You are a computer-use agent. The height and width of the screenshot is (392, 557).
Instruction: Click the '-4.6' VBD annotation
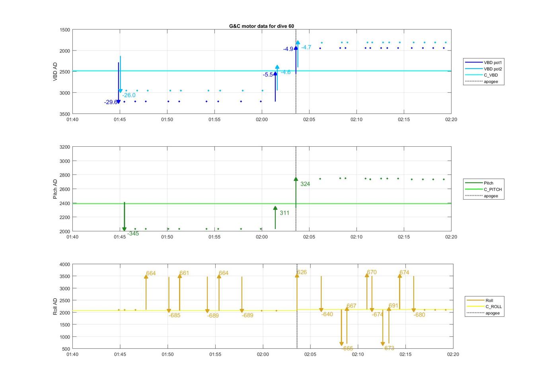click(286, 72)
